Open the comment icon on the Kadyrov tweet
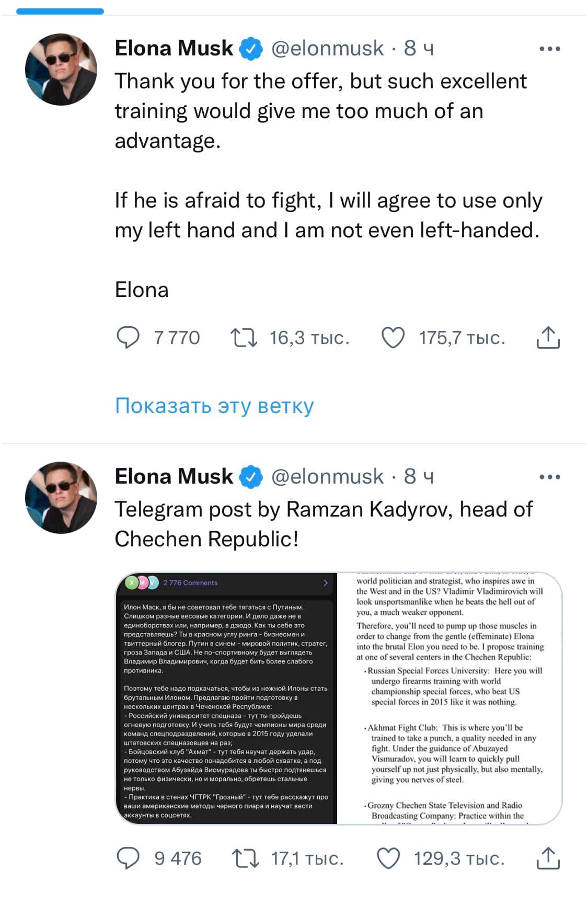This screenshot has height=904, width=588. tap(128, 858)
